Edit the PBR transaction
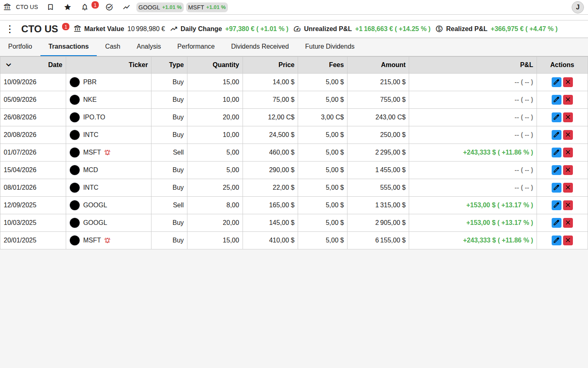 pyautogui.click(x=557, y=82)
